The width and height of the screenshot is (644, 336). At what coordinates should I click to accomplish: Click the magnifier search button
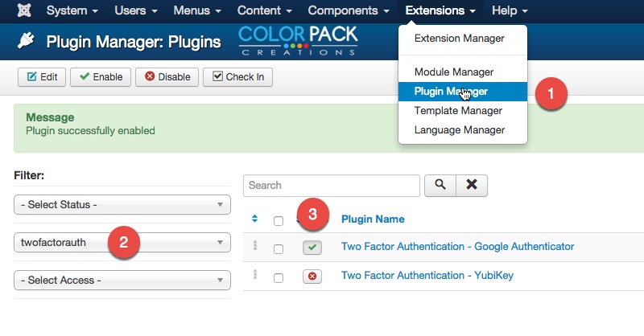440,186
